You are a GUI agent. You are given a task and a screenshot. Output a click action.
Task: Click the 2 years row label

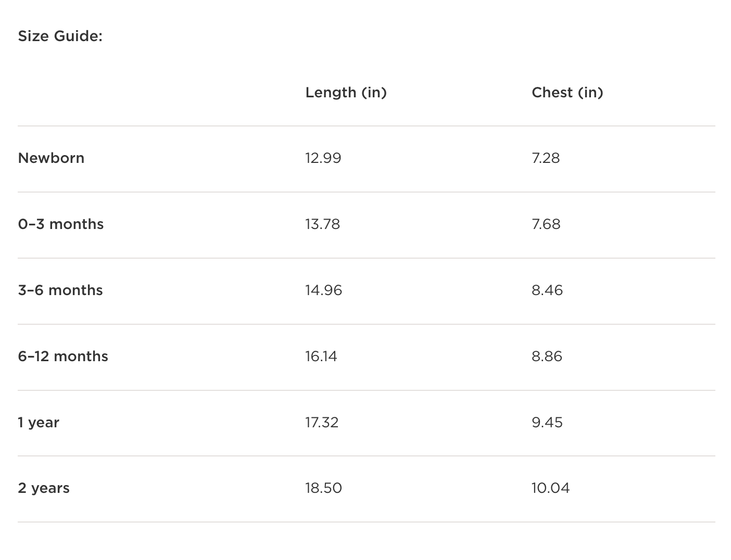(43, 489)
